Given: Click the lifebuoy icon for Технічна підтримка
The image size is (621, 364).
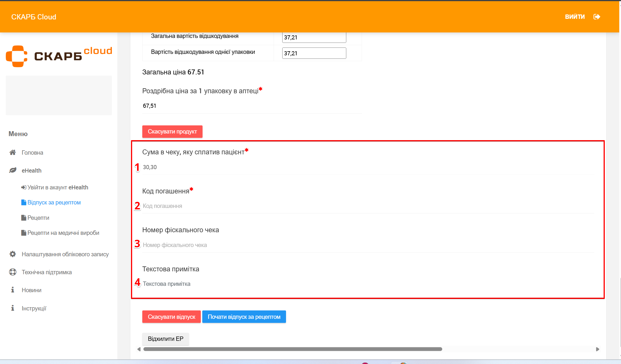Looking at the screenshot, I should pos(12,272).
